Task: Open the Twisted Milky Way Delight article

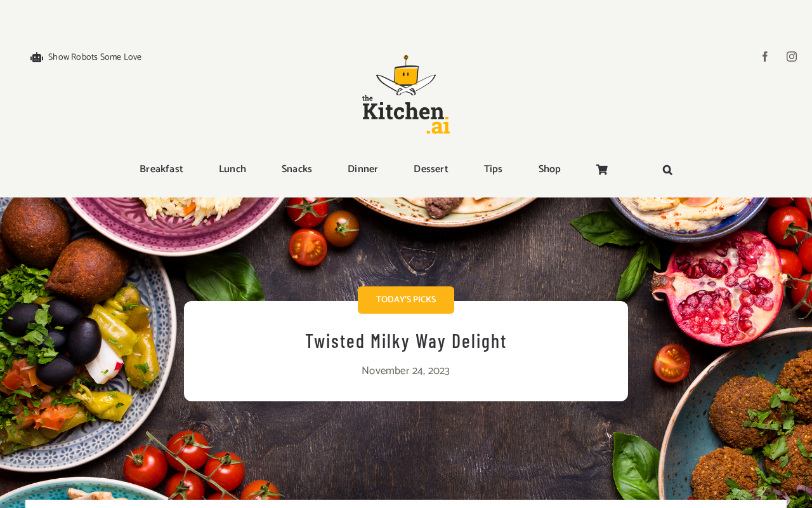Action: tap(406, 341)
